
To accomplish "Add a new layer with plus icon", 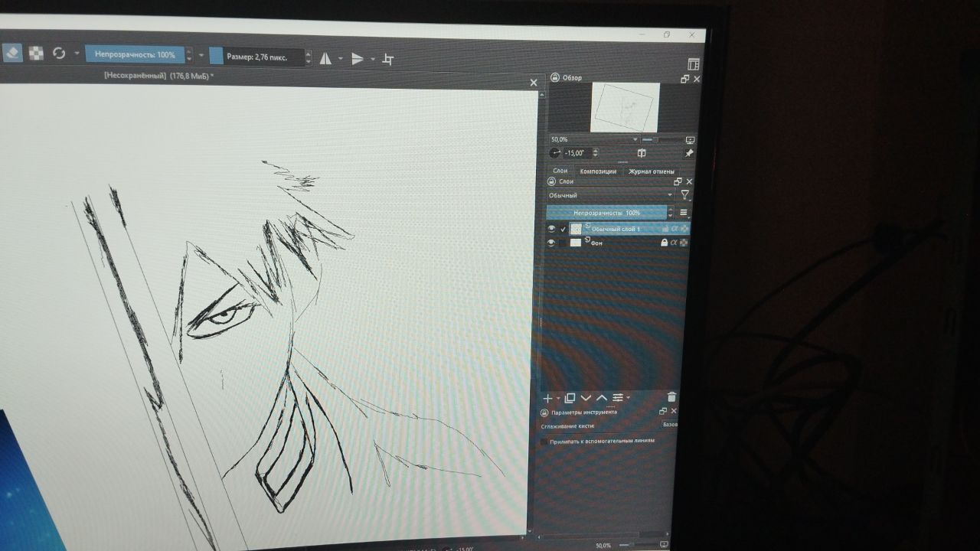I will [547, 399].
